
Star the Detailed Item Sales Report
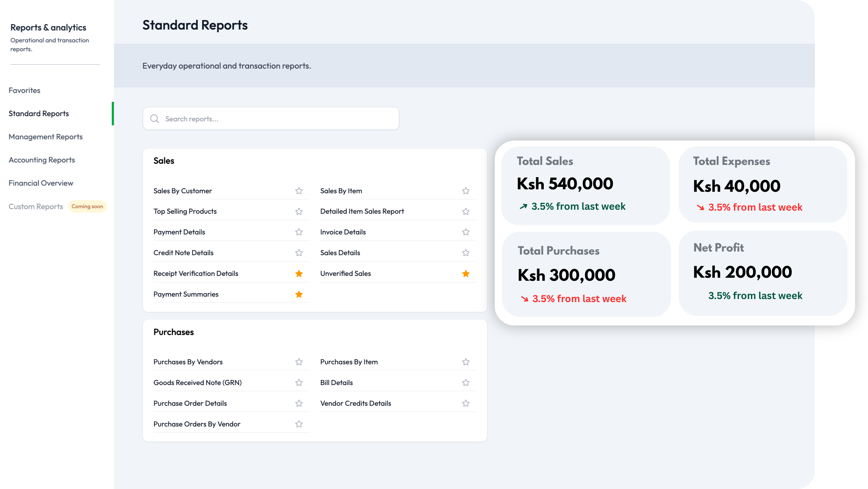coord(466,212)
